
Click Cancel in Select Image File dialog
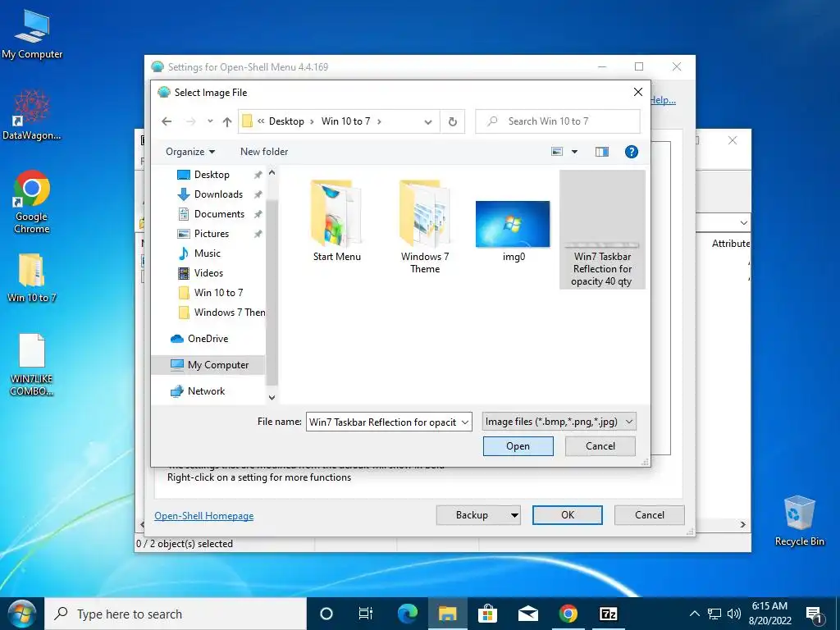click(600, 446)
